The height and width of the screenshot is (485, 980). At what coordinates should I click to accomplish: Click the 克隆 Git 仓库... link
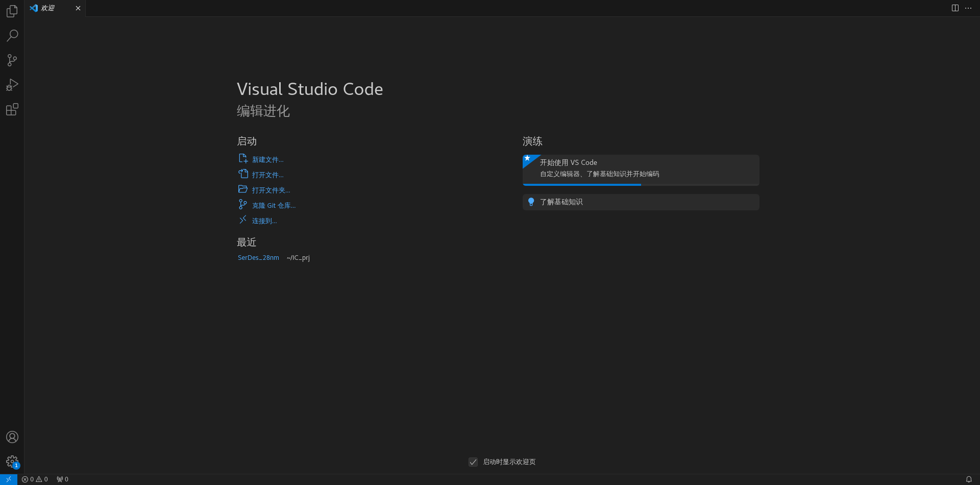point(274,206)
